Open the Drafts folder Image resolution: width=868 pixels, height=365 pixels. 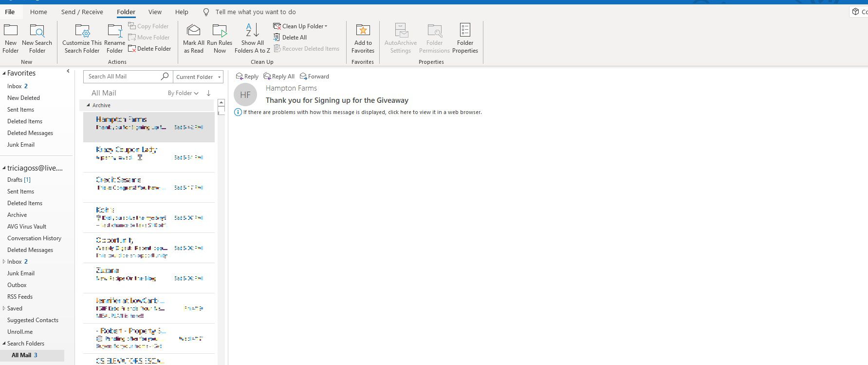19,180
